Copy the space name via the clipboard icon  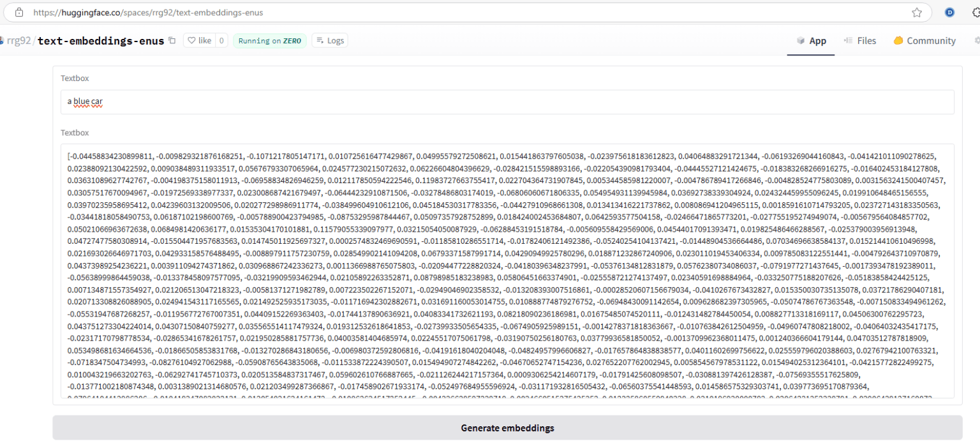(x=172, y=40)
